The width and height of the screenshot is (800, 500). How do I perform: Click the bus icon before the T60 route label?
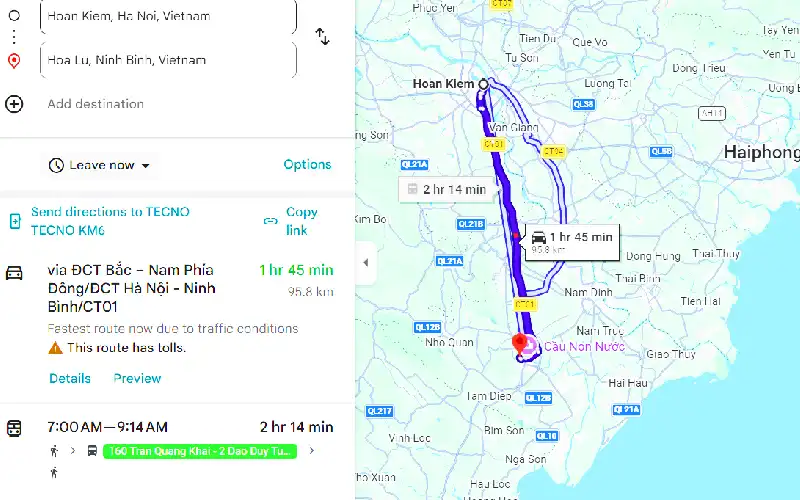point(92,451)
